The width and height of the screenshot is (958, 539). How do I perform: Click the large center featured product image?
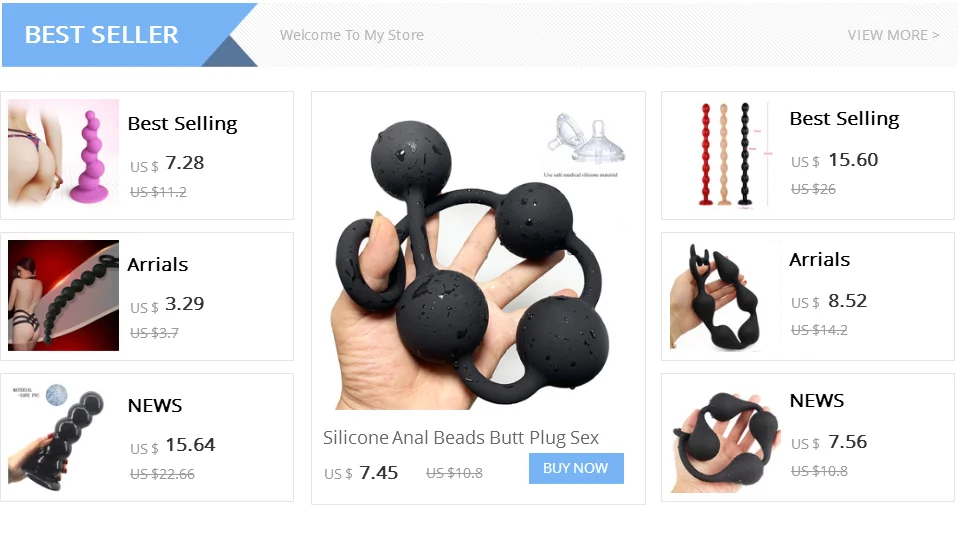478,257
